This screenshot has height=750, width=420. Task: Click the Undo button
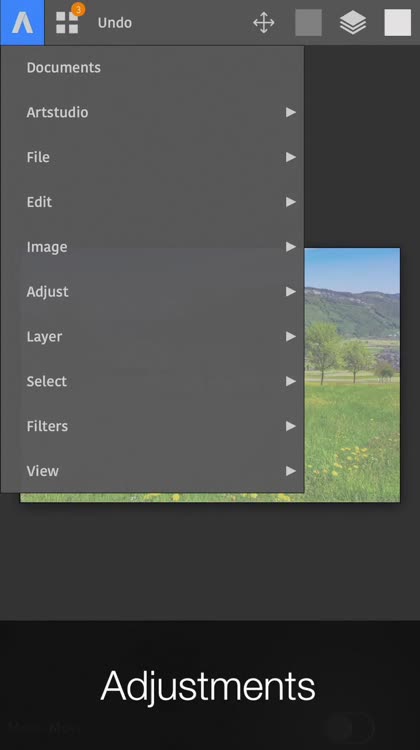coord(115,22)
